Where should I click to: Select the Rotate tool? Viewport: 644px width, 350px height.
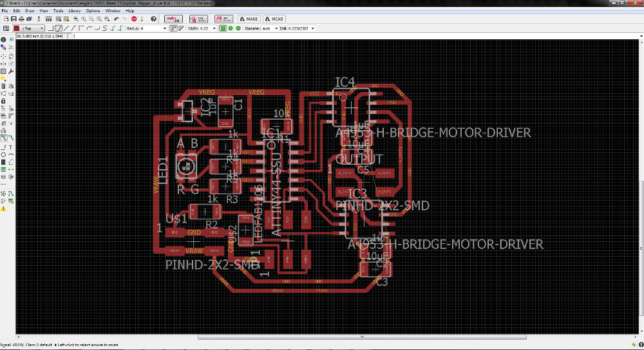click(11, 64)
